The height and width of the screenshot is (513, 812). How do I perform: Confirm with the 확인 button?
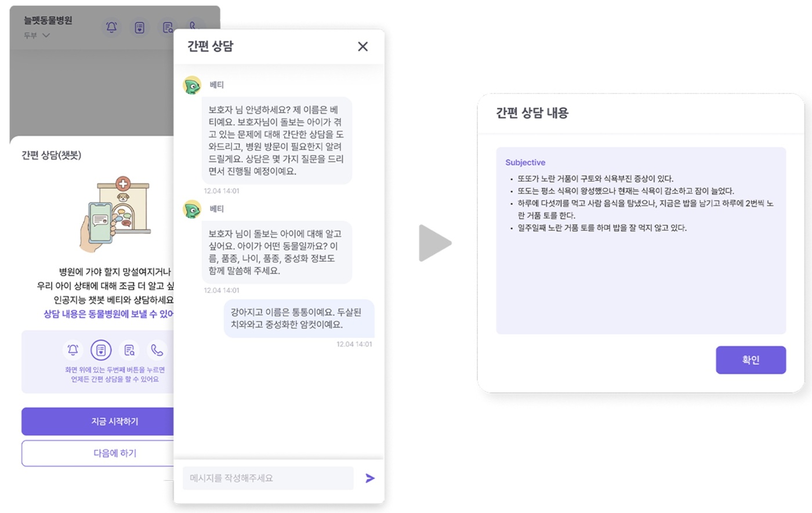tap(751, 360)
